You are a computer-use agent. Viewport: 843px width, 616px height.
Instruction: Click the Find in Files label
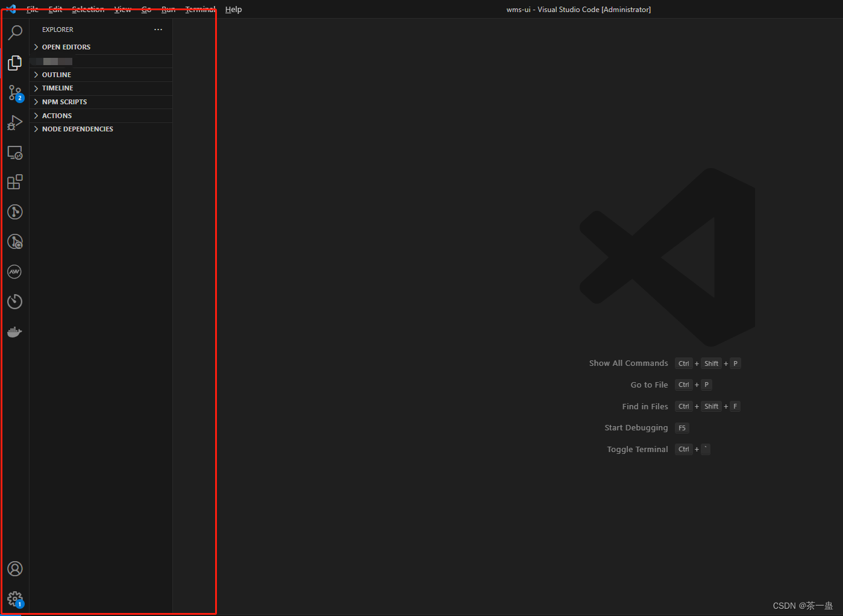click(x=645, y=407)
